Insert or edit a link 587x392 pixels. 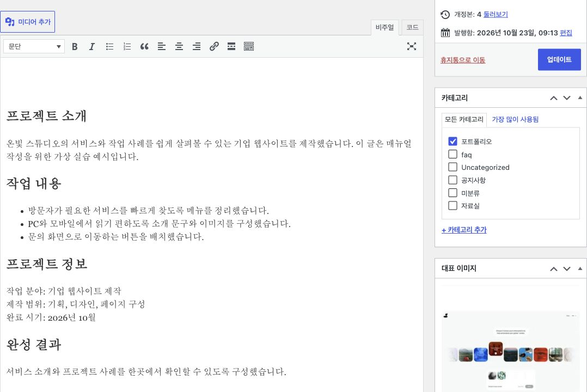pos(214,46)
